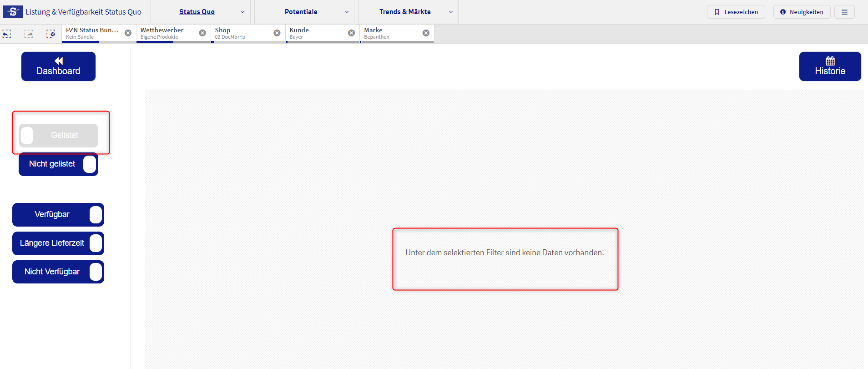Clear the Kunde Bayer filter
The image size is (868, 369).
[351, 33]
